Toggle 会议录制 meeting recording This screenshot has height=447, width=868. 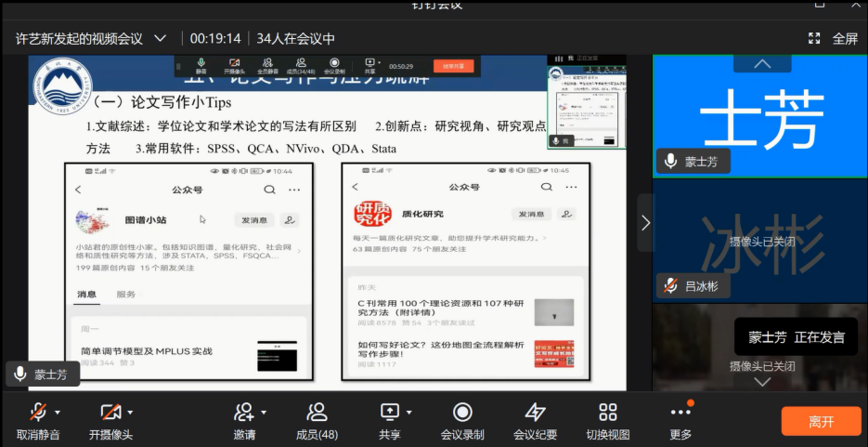(x=462, y=412)
